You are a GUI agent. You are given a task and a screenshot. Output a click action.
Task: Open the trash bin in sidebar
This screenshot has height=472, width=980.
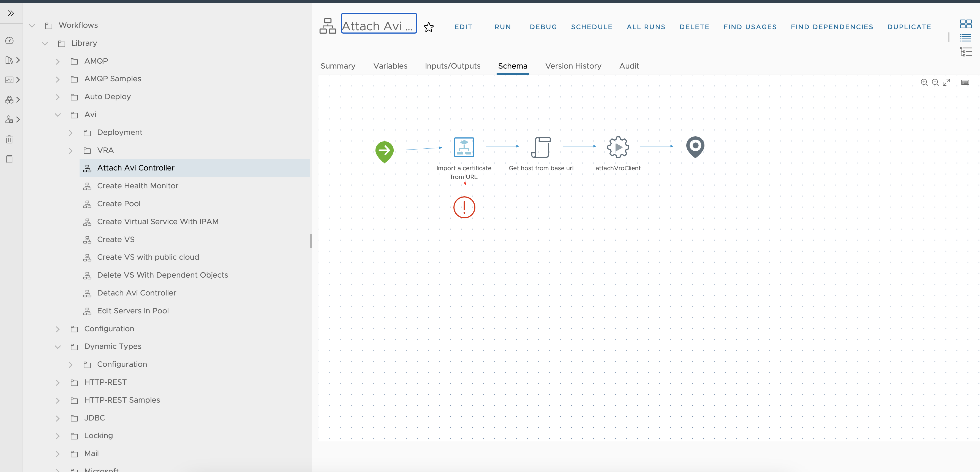click(10, 139)
